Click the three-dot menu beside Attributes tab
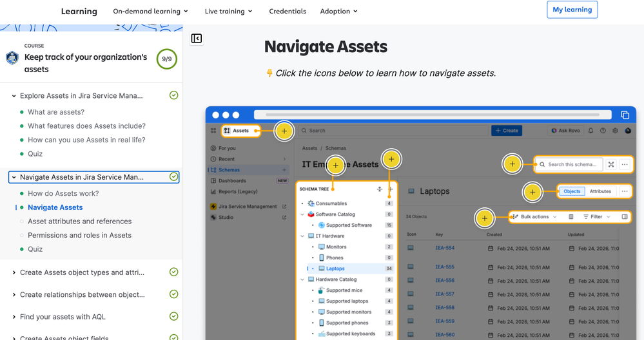 (624, 191)
